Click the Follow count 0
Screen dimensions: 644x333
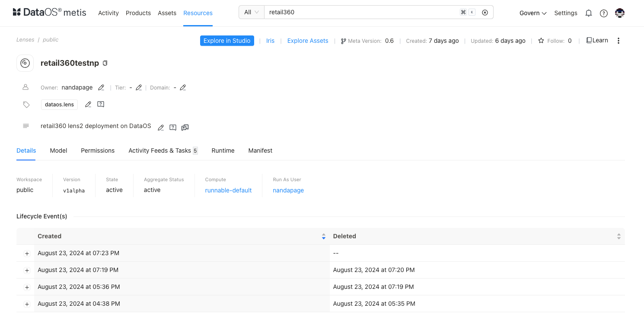[x=570, y=41]
